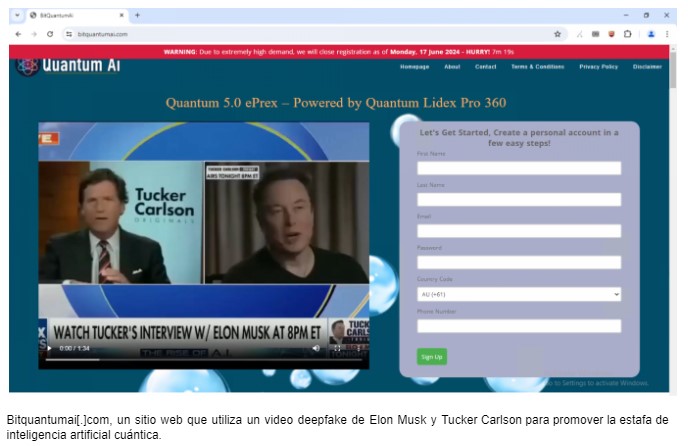Screen dimensions: 688x446
Task: Minimize the Chrome window
Action: (x=626, y=15)
